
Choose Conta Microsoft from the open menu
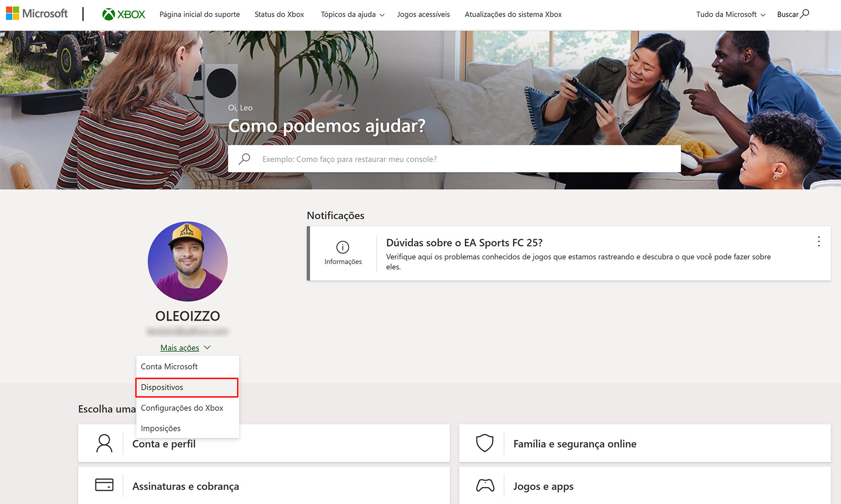point(169,367)
